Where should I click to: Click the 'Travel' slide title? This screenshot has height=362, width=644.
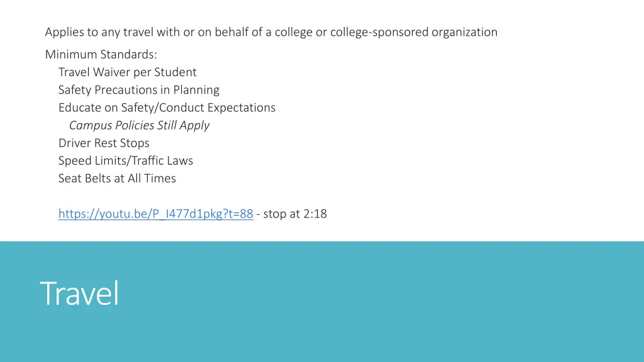point(79,293)
